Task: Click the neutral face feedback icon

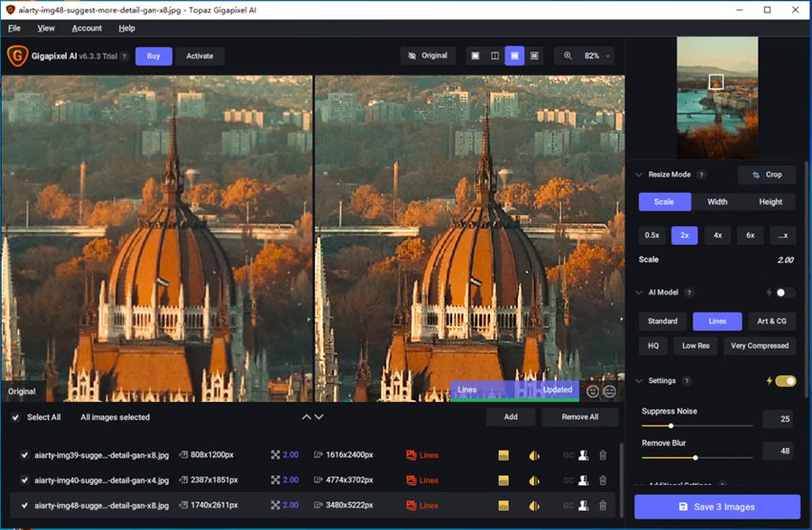Action: click(609, 392)
